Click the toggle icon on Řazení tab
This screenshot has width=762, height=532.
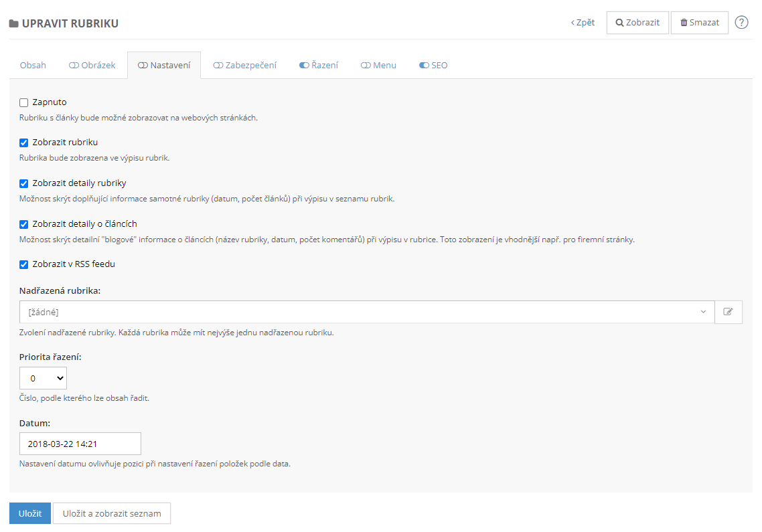[304, 66]
